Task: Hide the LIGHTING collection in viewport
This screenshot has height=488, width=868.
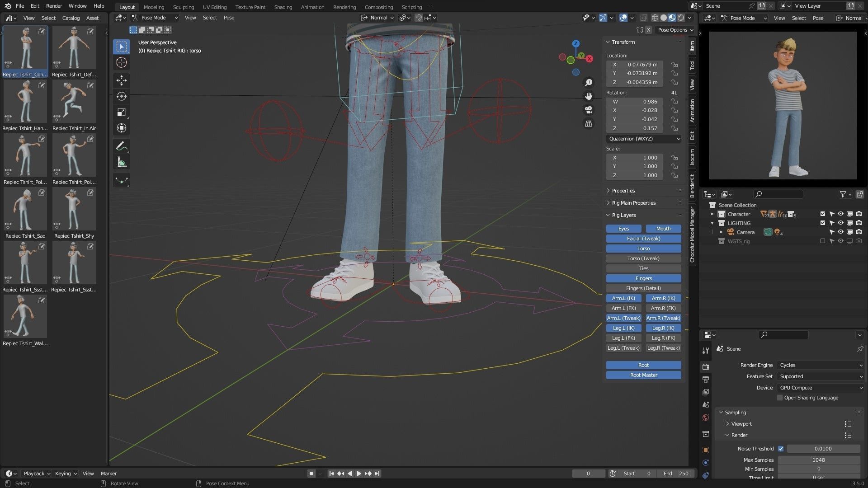Action: [840, 223]
